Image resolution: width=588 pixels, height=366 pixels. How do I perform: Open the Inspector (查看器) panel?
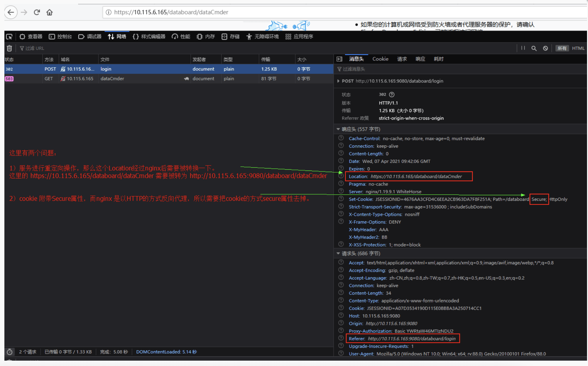[x=31, y=37]
